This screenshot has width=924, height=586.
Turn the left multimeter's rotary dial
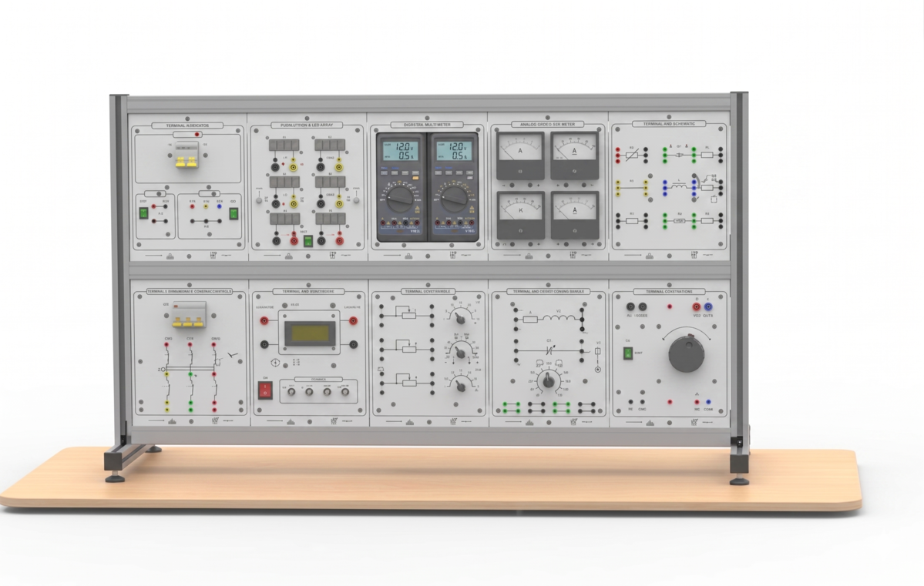(x=399, y=199)
